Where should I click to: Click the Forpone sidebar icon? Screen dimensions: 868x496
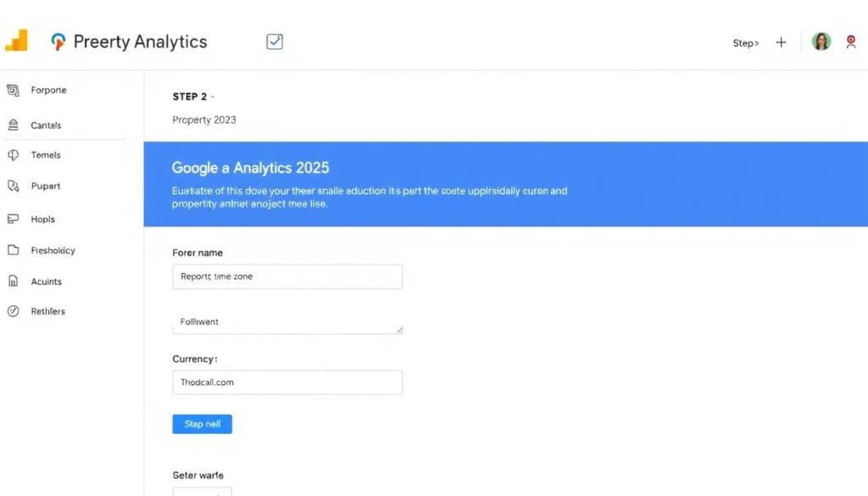(x=13, y=90)
